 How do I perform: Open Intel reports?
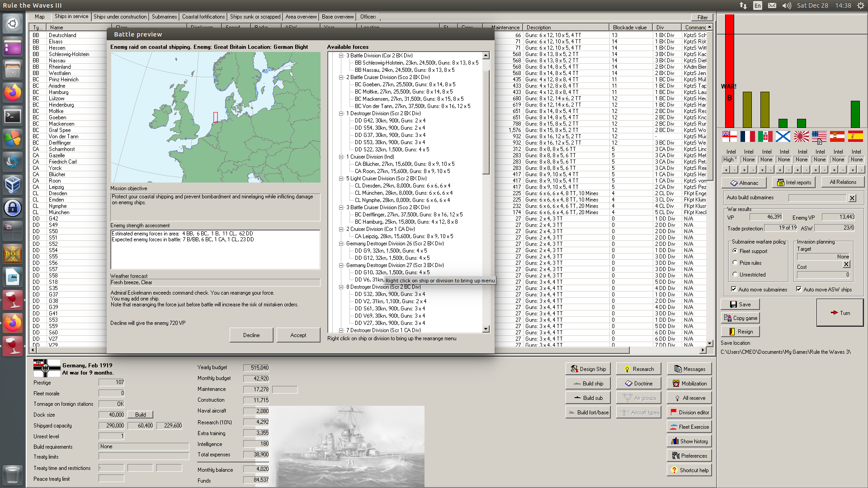(794, 183)
